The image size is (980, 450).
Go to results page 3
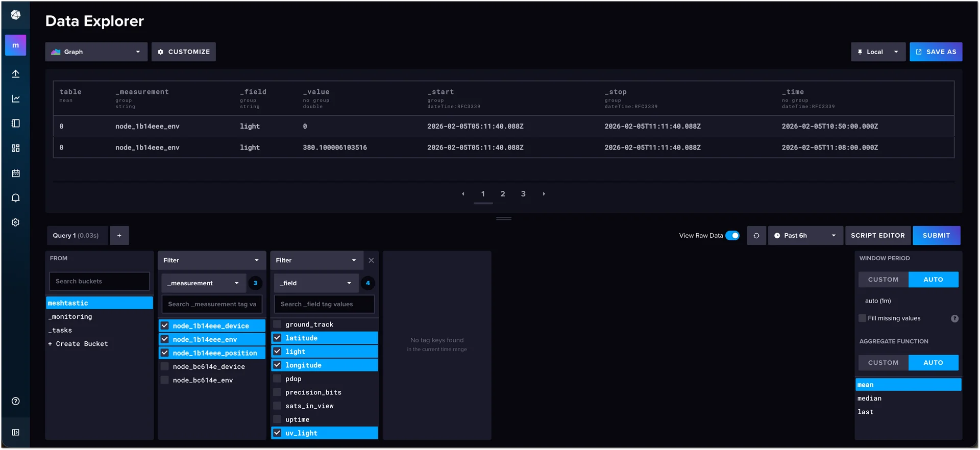click(x=523, y=194)
